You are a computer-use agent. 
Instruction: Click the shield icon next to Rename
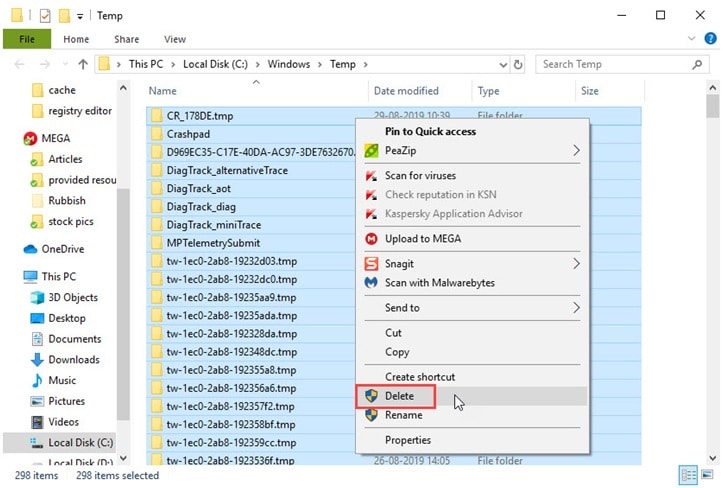(371, 415)
